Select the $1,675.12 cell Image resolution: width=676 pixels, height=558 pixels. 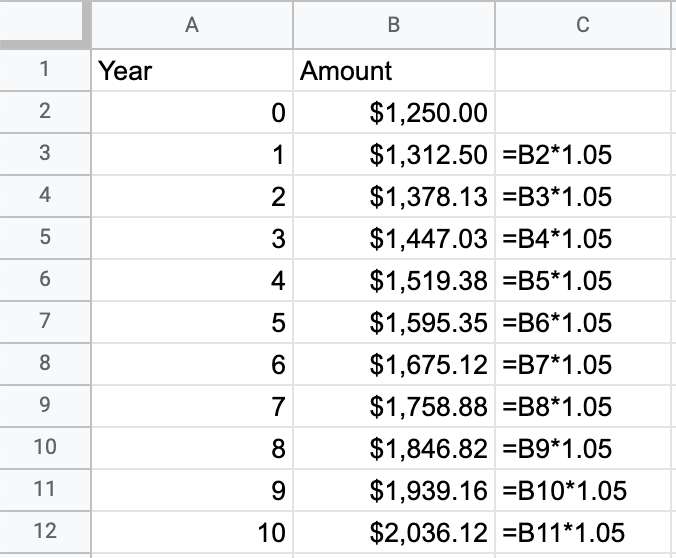394,364
